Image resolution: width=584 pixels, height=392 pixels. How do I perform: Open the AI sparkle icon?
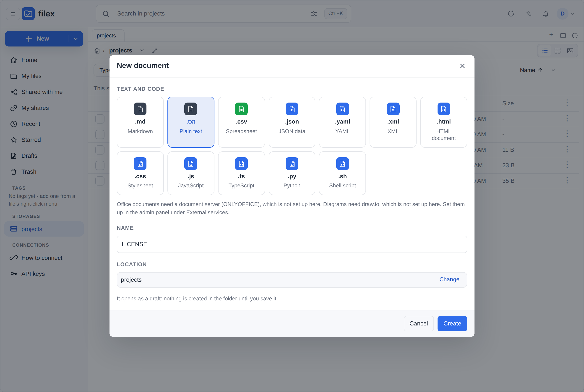(529, 13)
